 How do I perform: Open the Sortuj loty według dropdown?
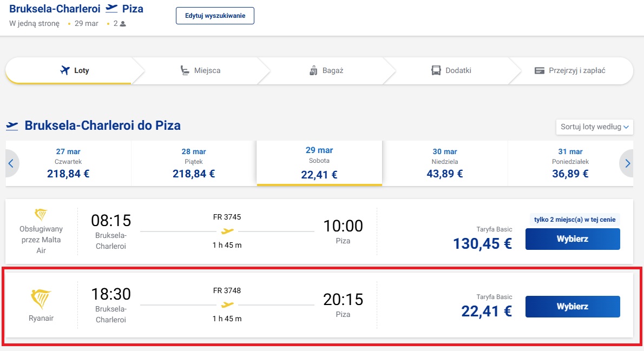pos(594,127)
